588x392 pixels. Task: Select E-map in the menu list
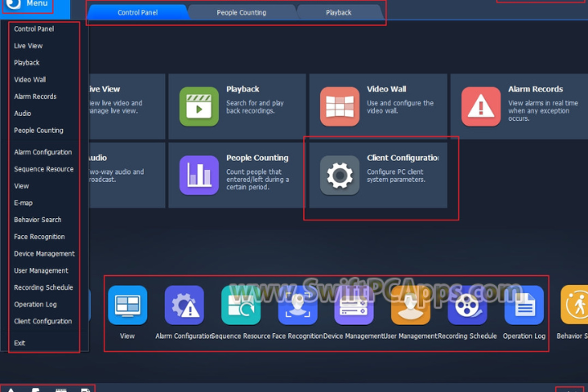coord(23,203)
